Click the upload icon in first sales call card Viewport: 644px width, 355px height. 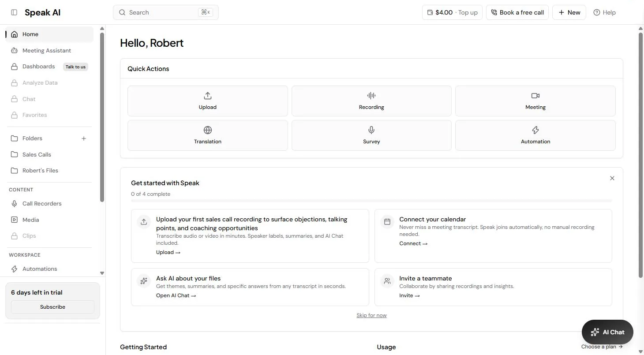(144, 222)
